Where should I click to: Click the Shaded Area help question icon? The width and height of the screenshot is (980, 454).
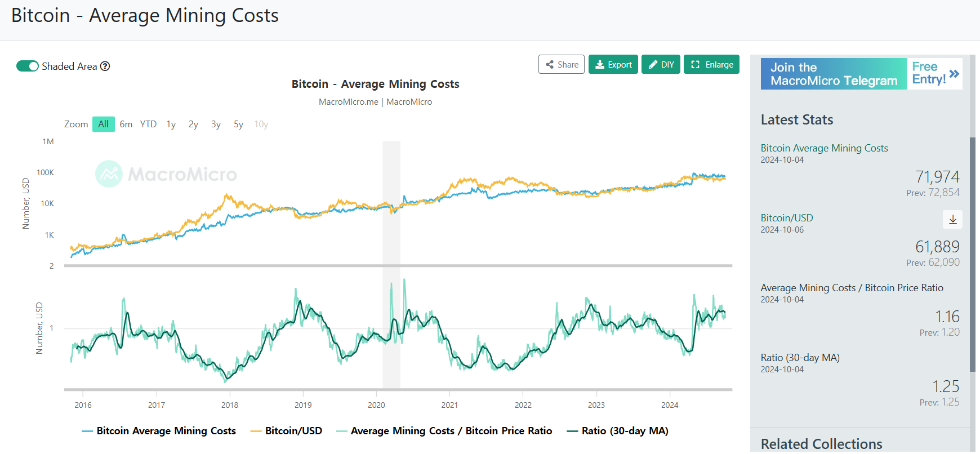pos(105,66)
